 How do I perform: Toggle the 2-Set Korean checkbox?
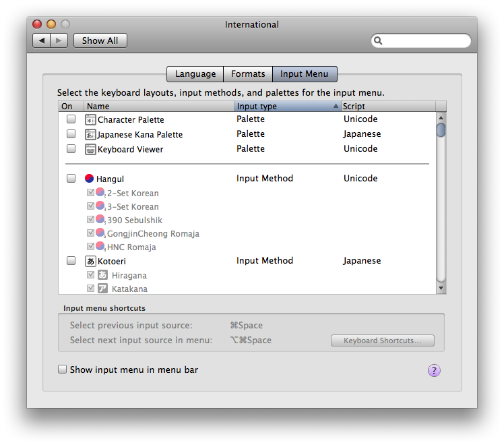click(91, 192)
